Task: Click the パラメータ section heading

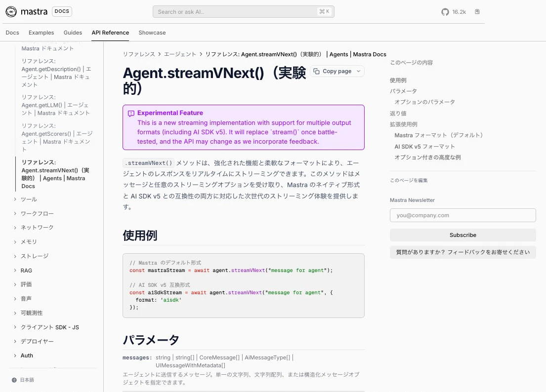Action: pyautogui.click(x=151, y=340)
